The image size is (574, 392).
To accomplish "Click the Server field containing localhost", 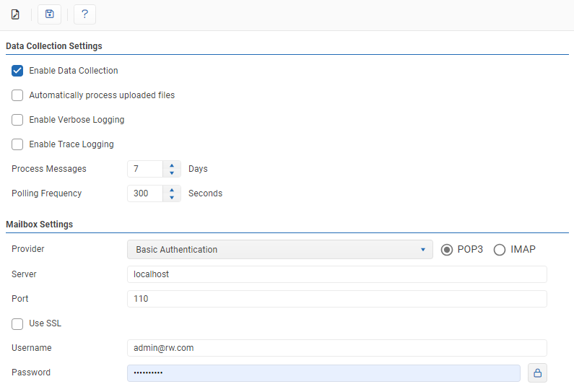I will (x=336, y=274).
